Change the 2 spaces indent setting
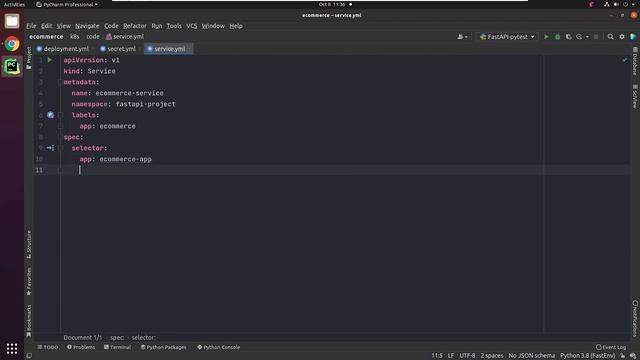This screenshot has width=640, height=360. click(491, 356)
